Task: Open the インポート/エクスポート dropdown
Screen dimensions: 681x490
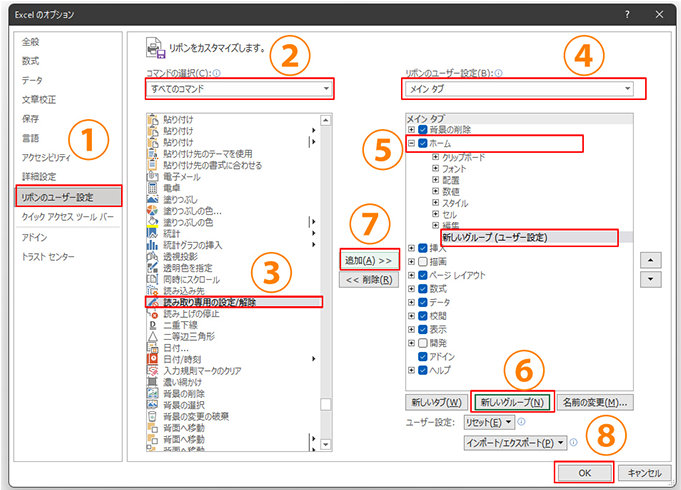Action: click(515, 443)
